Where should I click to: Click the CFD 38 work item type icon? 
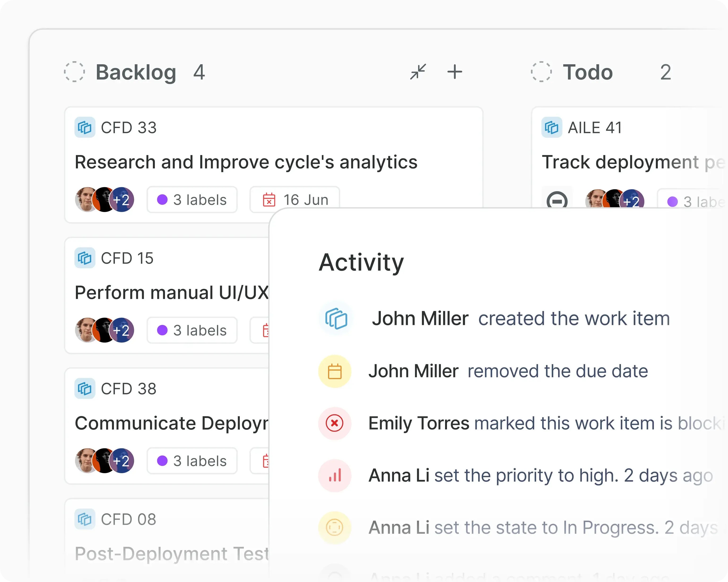(85, 388)
